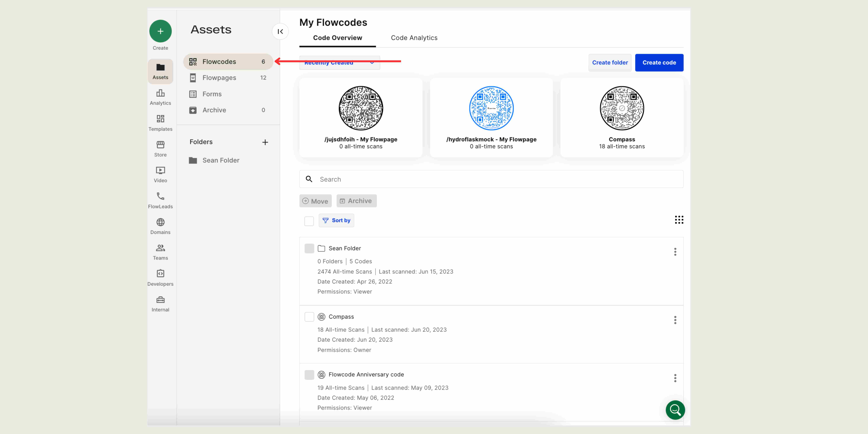The width and height of the screenshot is (868, 434).
Task: Open the green search chat bubble
Action: click(x=675, y=410)
